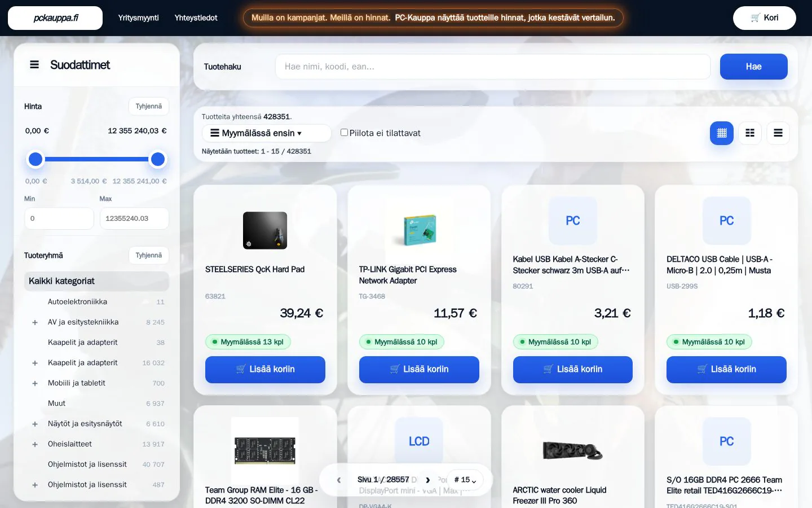Screen dimensions: 812x508
Task: Focus the Min price input field
Action: pos(59,218)
